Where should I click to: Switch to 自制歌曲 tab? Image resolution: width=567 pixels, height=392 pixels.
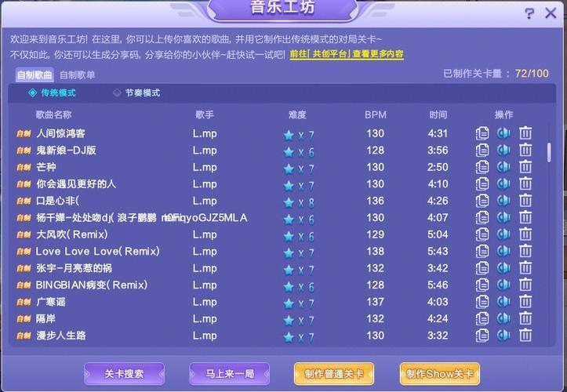(35, 74)
